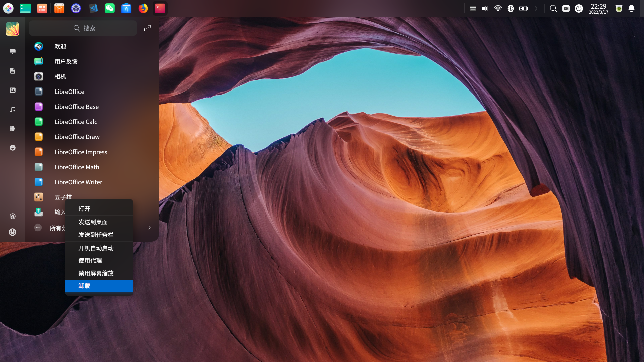Click the launcher power button icon
The width and height of the screenshot is (644, 362).
[13, 232]
